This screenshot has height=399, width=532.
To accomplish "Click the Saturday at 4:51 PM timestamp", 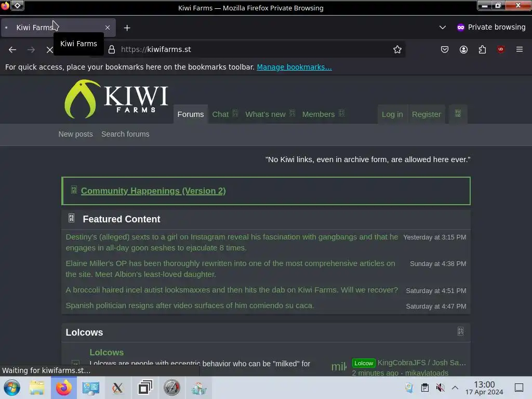I will coord(436,291).
